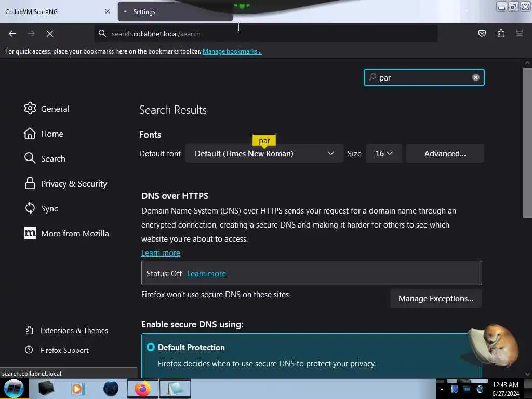
Task: Open the Sync settings category
Action: click(x=49, y=209)
